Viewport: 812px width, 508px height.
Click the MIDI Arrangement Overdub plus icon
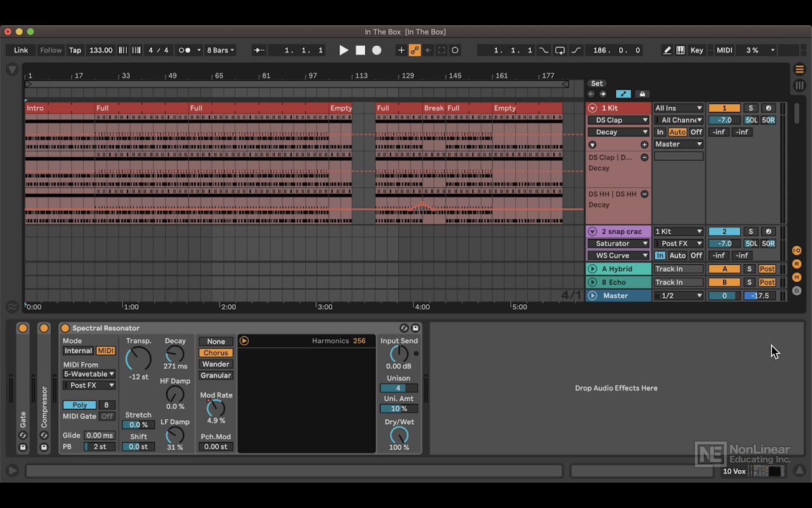click(x=401, y=50)
